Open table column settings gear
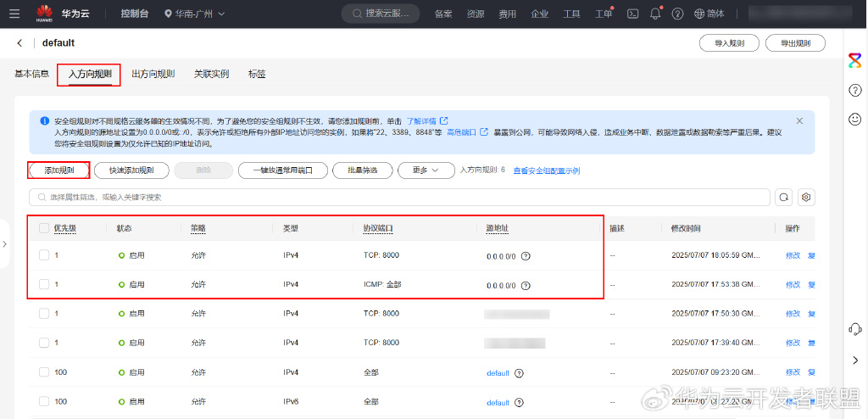The width and height of the screenshot is (868, 419). pyautogui.click(x=807, y=198)
